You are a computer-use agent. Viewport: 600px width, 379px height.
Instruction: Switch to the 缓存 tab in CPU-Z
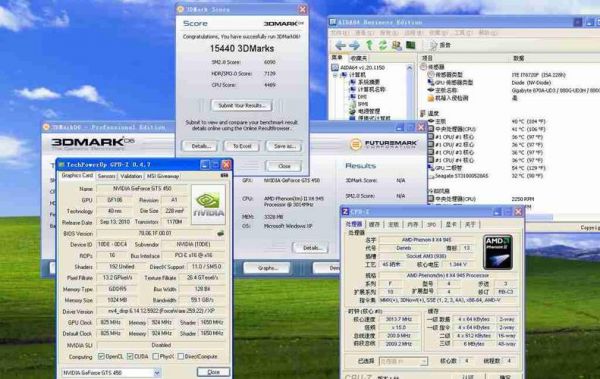click(x=374, y=225)
